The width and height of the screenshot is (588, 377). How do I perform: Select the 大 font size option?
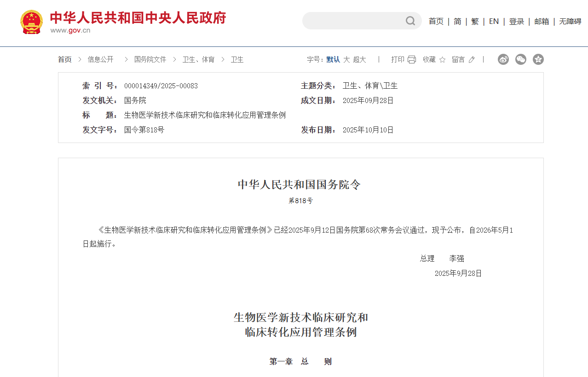pyautogui.click(x=346, y=59)
